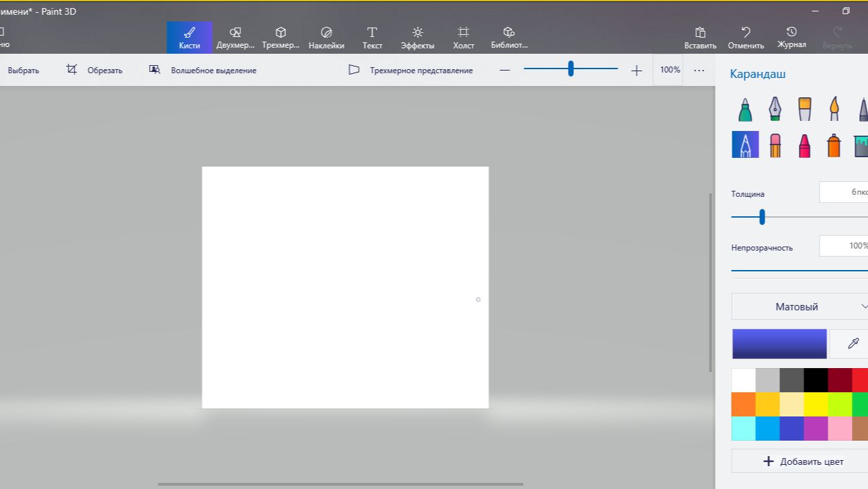Open the Журнал history panel

791,38
